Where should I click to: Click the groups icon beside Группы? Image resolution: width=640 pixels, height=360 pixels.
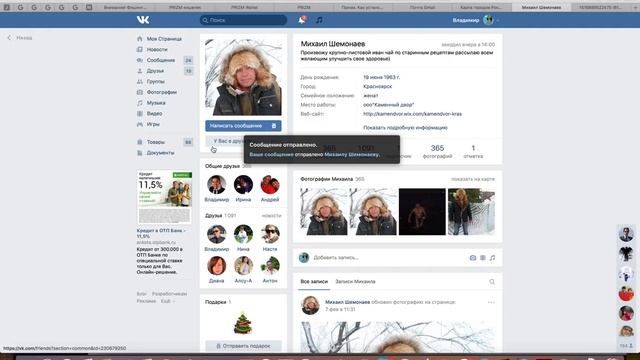point(140,81)
